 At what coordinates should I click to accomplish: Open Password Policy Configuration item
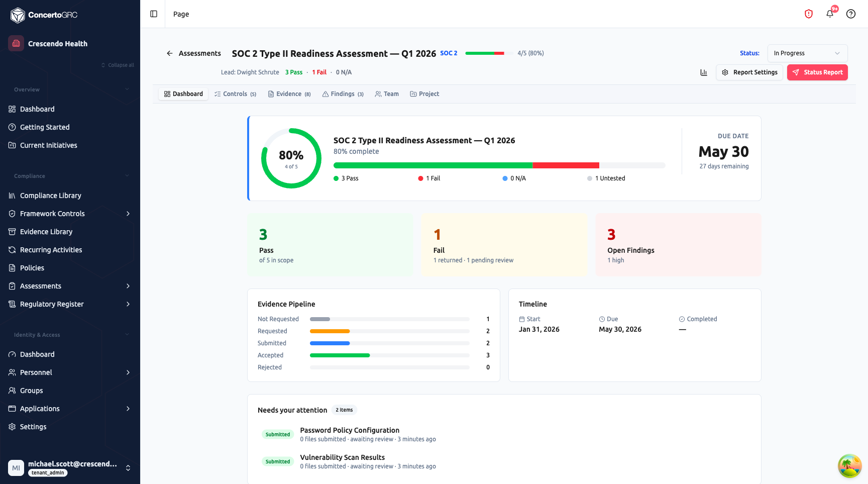tap(350, 430)
